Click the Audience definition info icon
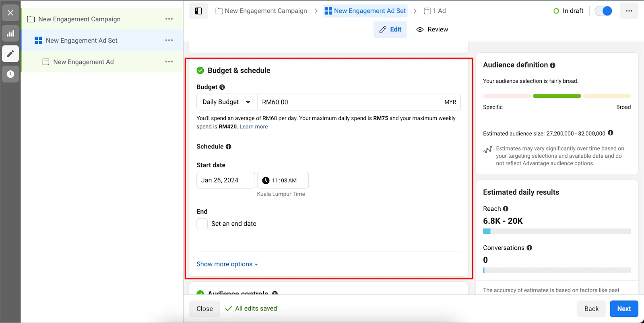Viewport: 644px width, 323px height. 553,65
